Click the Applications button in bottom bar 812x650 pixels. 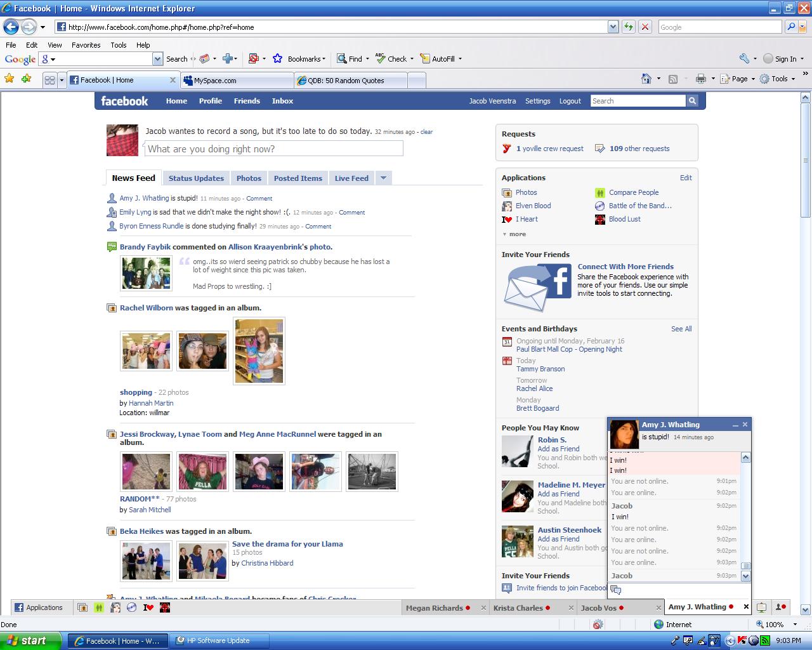pyautogui.click(x=39, y=607)
